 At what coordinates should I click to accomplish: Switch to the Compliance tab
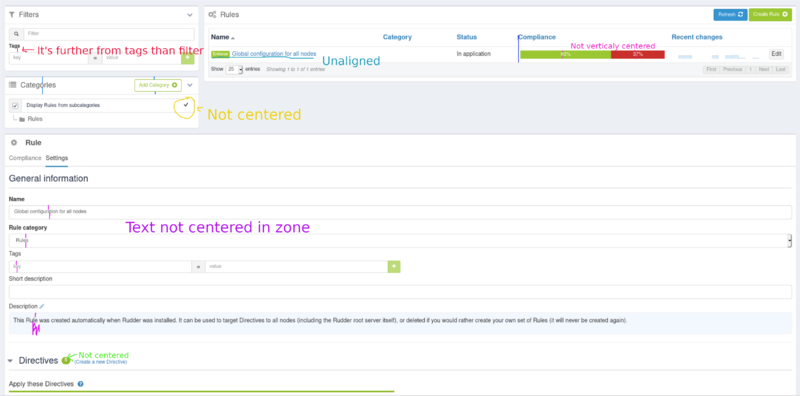(x=25, y=158)
